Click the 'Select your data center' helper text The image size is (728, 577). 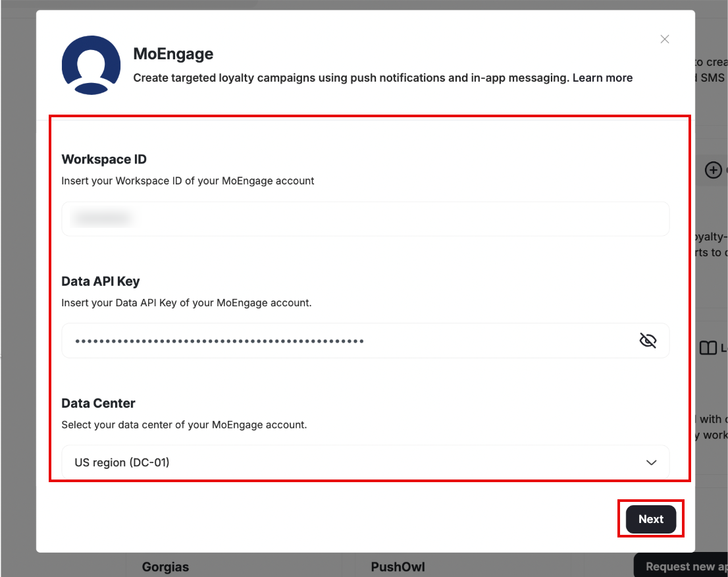tap(184, 425)
